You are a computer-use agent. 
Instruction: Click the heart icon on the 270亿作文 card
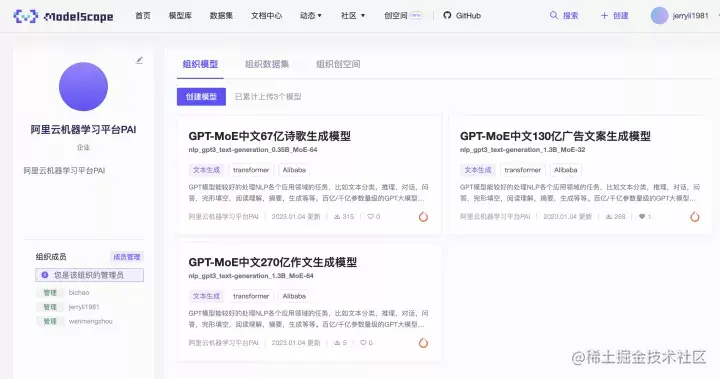(x=363, y=343)
